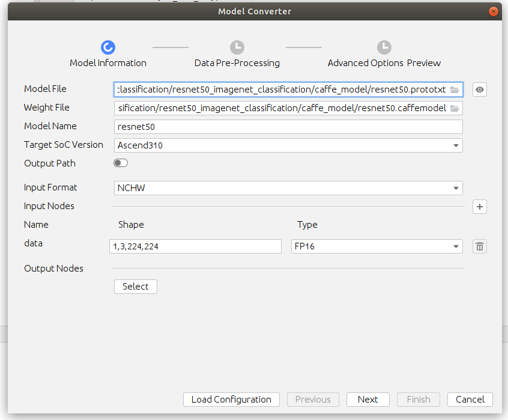508x420 pixels.
Task: Edit the data Shape input field
Action: click(195, 246)
